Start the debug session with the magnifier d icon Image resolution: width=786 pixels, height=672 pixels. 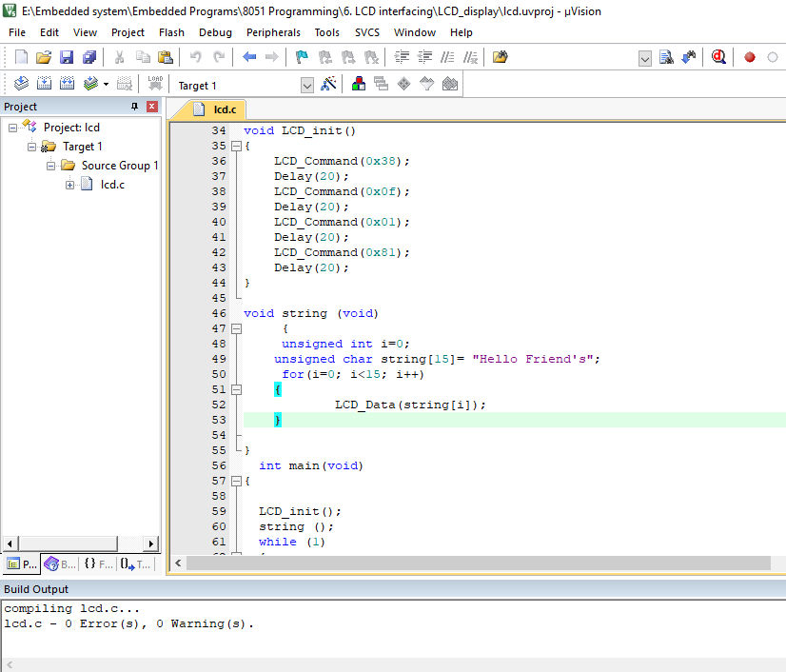coord(718,57)
